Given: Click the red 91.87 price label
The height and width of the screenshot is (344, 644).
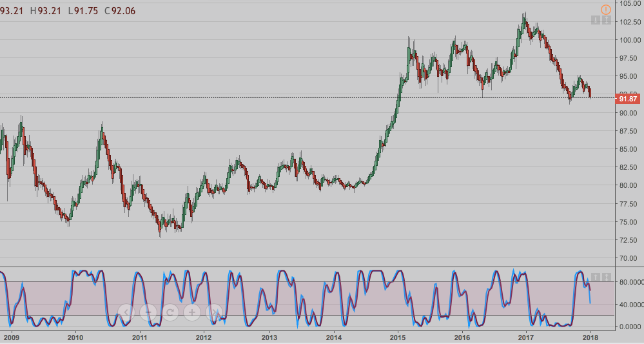Looking at the screenshot, I should coord(628,99).
